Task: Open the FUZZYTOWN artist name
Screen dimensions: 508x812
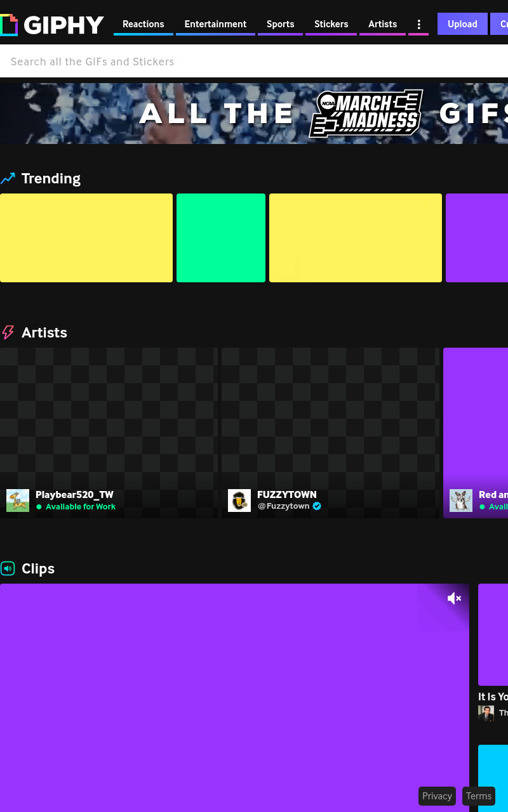Action: pyautogui.click(x=287, y=495)
